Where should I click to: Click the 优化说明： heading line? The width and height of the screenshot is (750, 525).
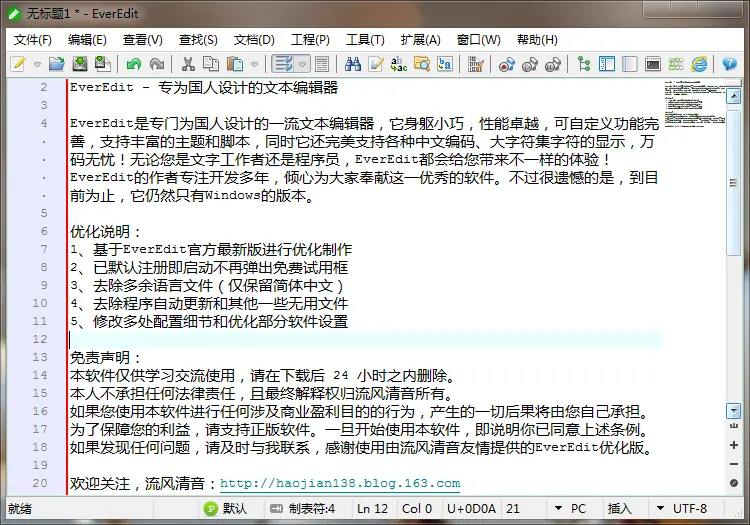point(105,231)
